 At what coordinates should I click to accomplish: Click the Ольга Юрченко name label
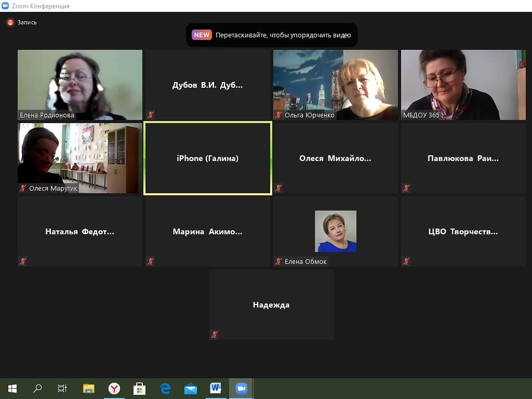(310, 115)
